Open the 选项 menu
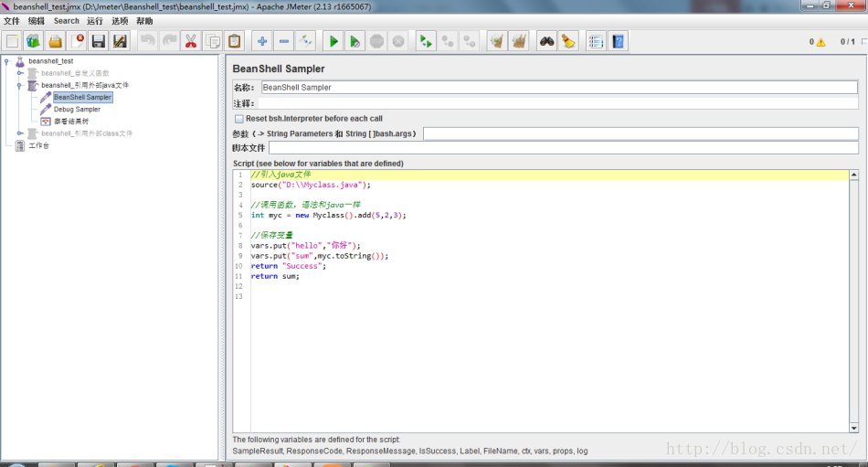This screenshot has width=868, height=467. [120, 21]
